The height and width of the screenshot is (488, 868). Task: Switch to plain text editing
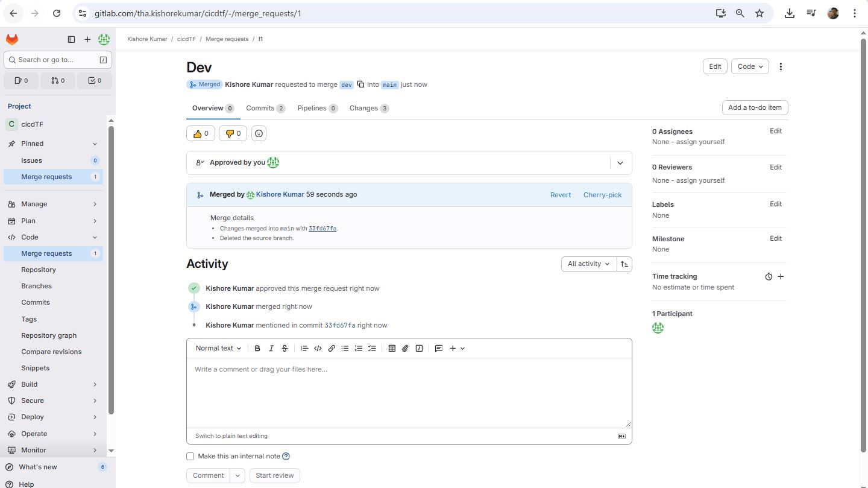231,436
